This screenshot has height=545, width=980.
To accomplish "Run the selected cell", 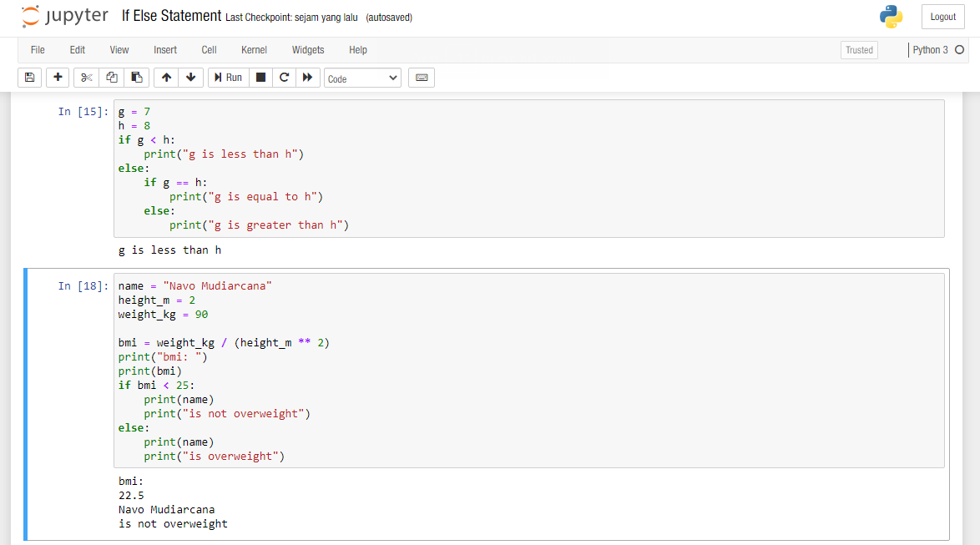I will (x=227, y=77).
